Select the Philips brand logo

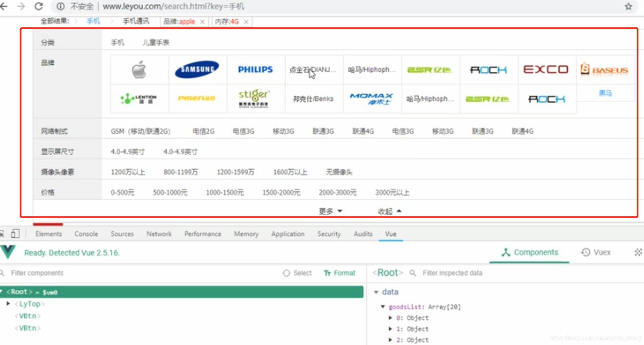pyautogui.click(x=255, y=70)
